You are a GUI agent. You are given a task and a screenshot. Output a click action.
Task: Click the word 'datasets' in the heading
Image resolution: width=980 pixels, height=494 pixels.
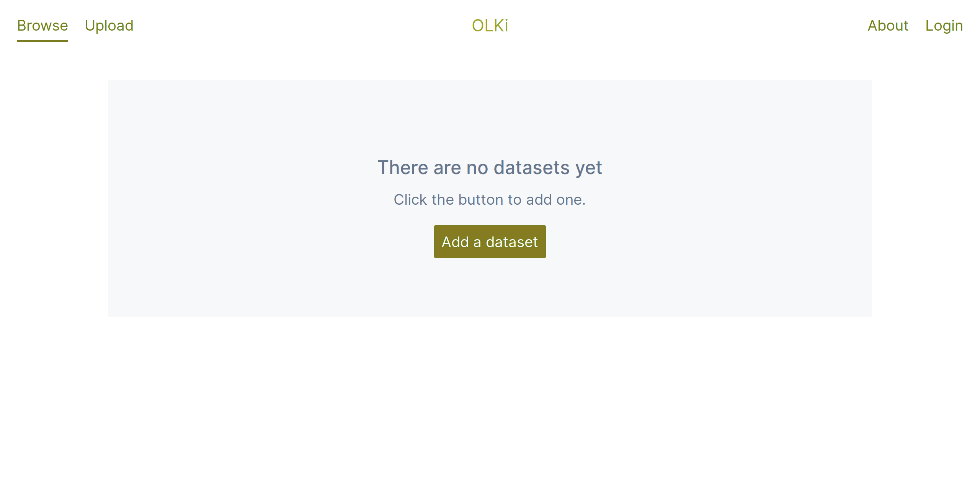pyautogui.click(x=532, y=168)
